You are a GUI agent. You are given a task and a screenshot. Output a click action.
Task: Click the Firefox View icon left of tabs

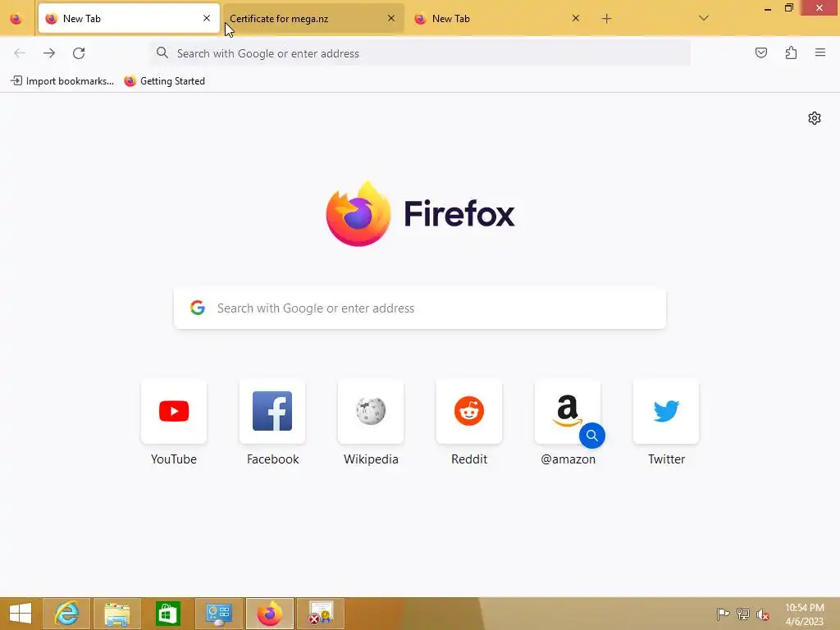tap(16, 19)
